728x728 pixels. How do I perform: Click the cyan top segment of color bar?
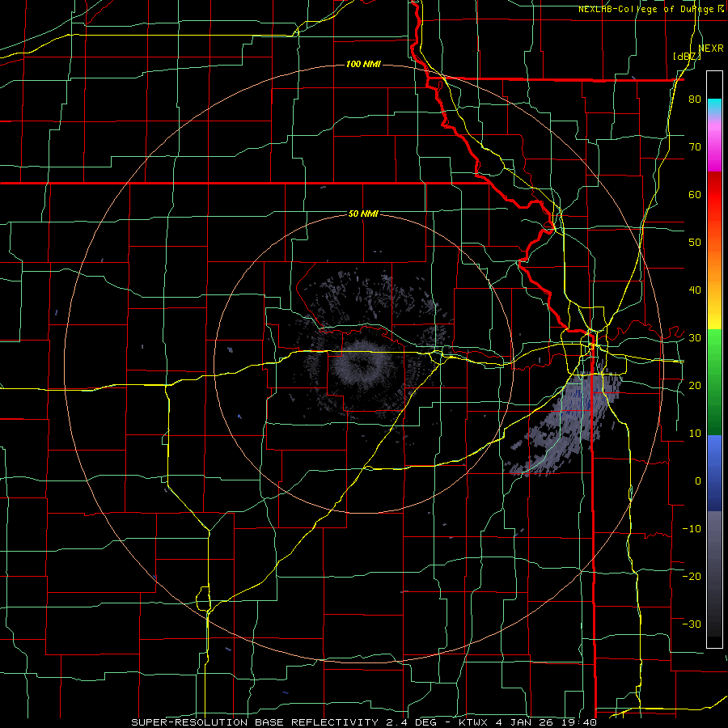point(714,106)
